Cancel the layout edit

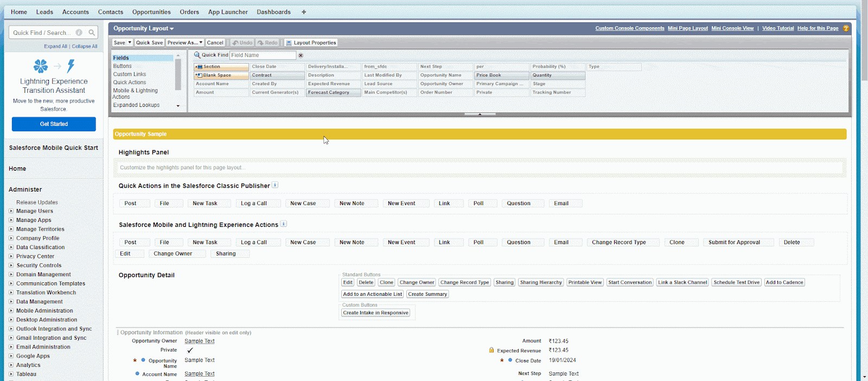(215, 43)
